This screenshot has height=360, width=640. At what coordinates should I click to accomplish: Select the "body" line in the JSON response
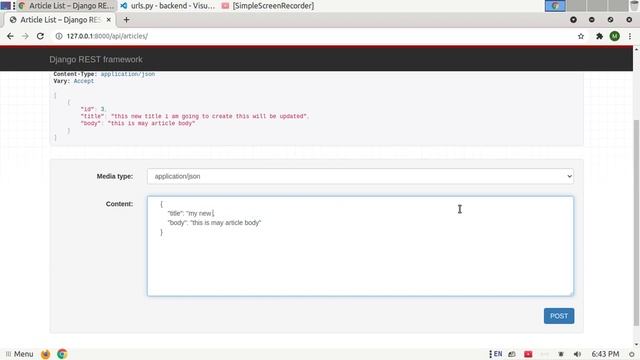138,123
